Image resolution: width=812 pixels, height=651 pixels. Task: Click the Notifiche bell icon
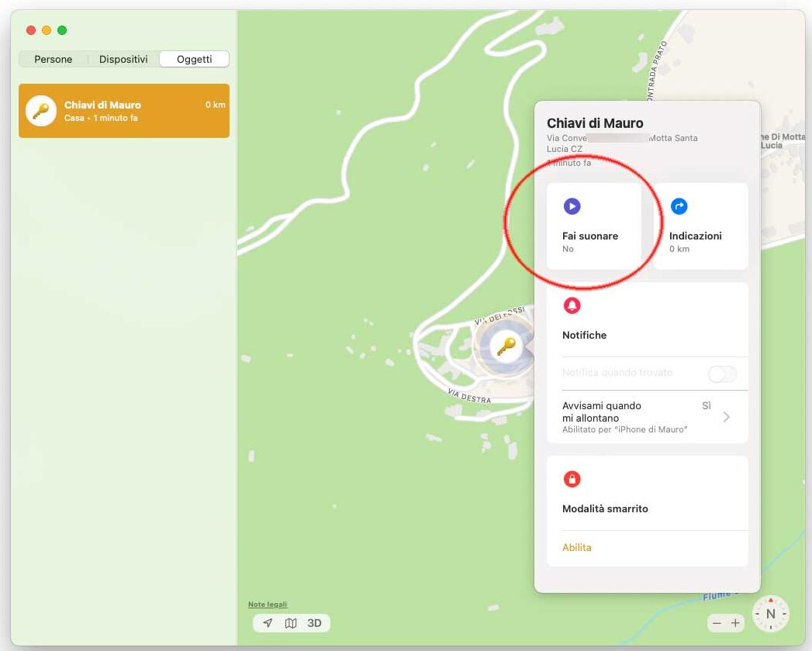(572, 305)
